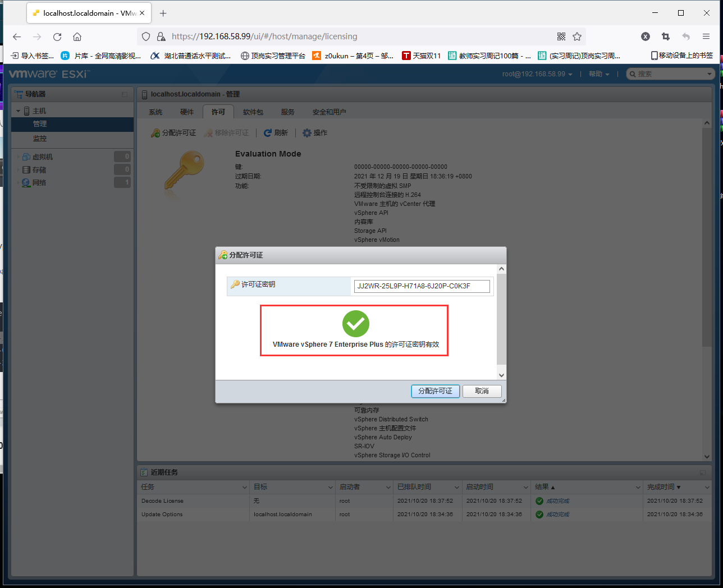Viewport: 723px width, 588px height.
Task: Collapse the 导航器 navigator panel
Action: pos(125,94)
